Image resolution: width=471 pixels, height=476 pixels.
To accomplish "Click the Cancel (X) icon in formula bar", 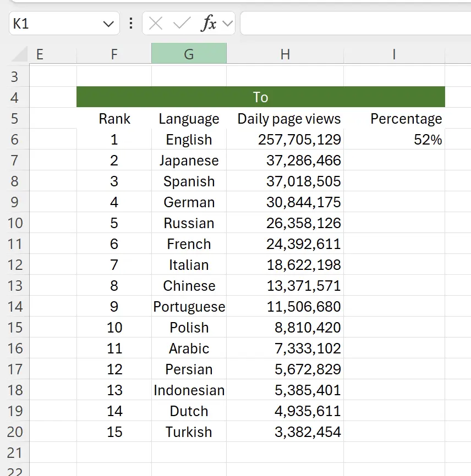I will [156, 23].
